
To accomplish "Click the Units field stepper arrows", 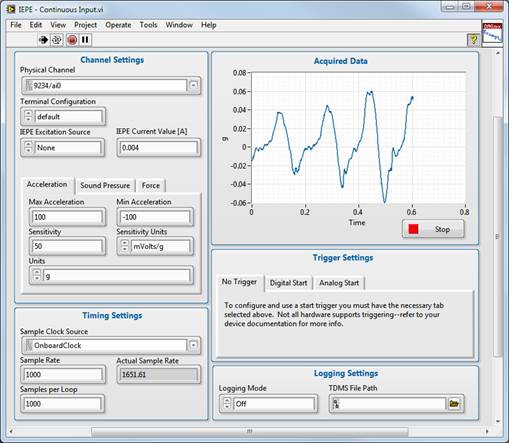I will pos(37,276).
